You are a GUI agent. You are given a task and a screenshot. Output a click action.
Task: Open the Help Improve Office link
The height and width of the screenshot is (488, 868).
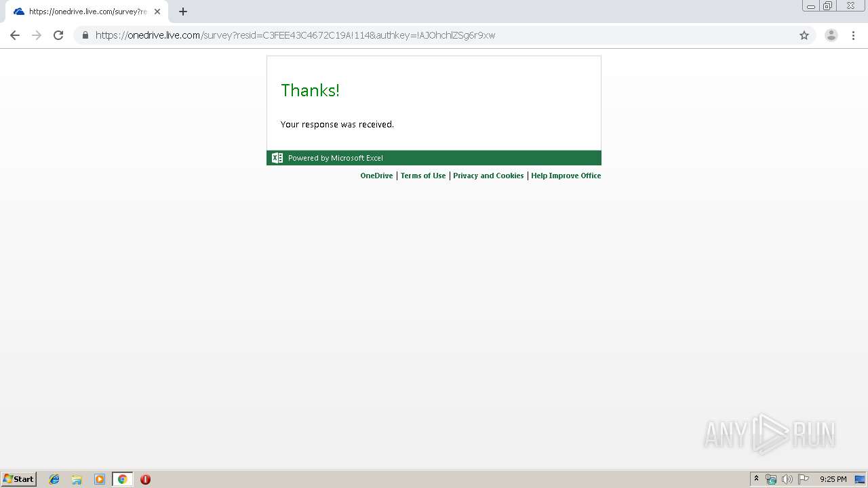pyautogui.click(x=566, y=176)
